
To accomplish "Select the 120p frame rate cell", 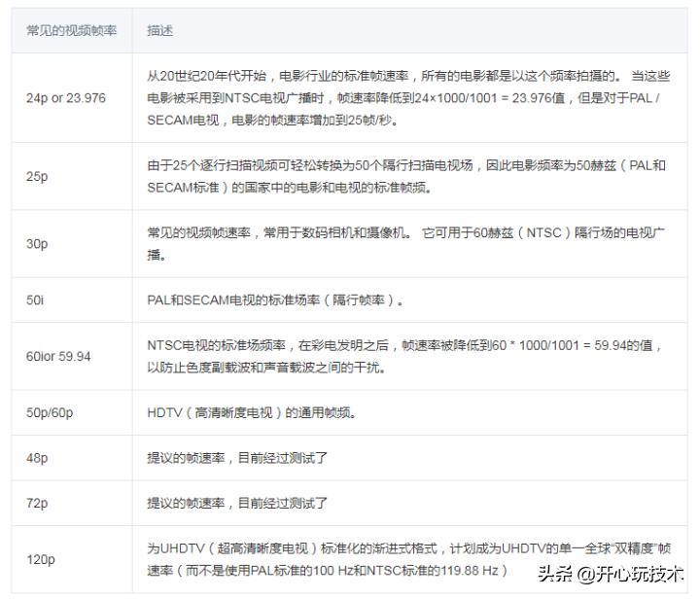I will tap(71, 559).
